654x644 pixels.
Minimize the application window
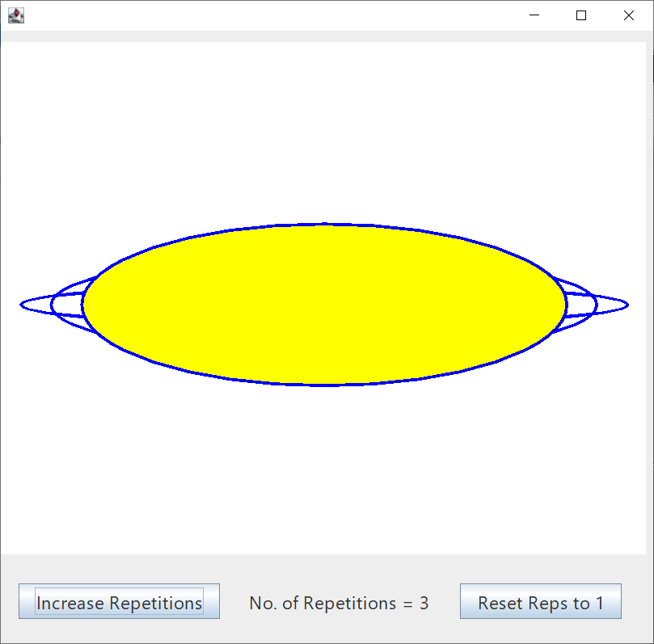[x=534, y=15]
